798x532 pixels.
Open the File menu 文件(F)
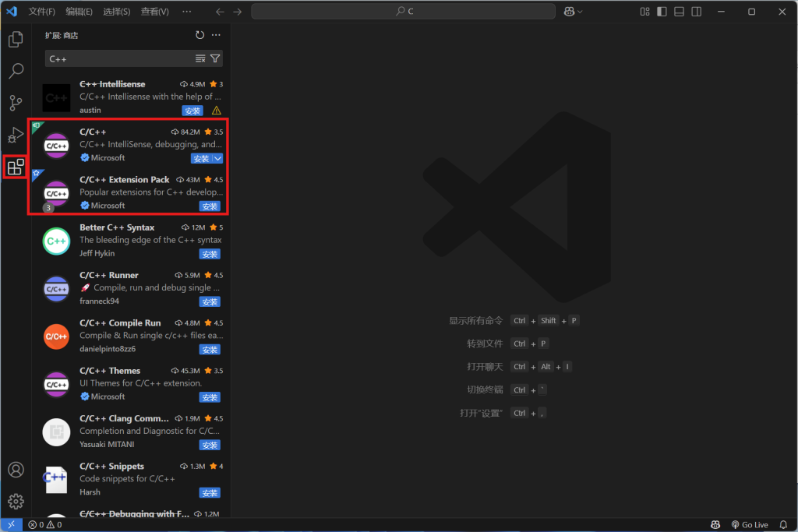click(42, 12)
